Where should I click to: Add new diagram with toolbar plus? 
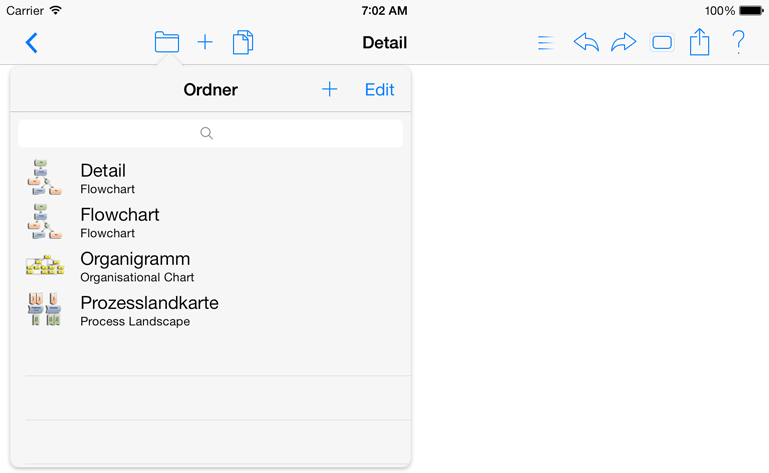coord(205,42)
